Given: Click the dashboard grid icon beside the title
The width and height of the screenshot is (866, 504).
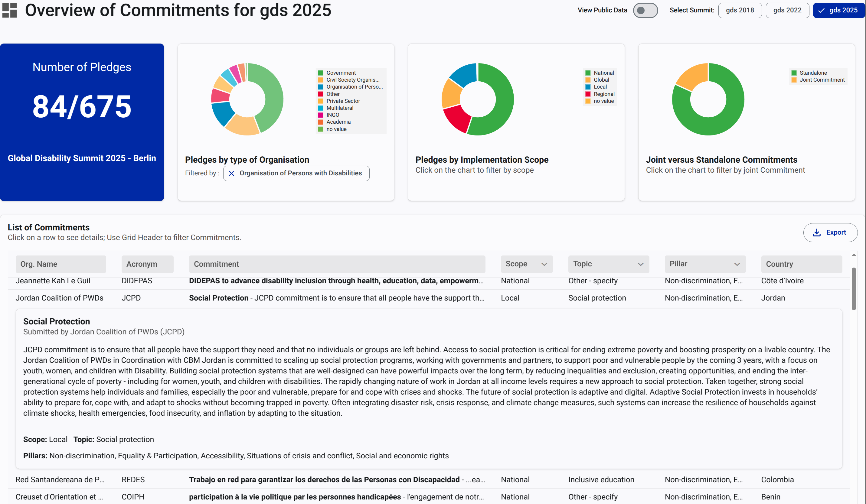Looking at the screenshot, I should click(x=10, y=10).
